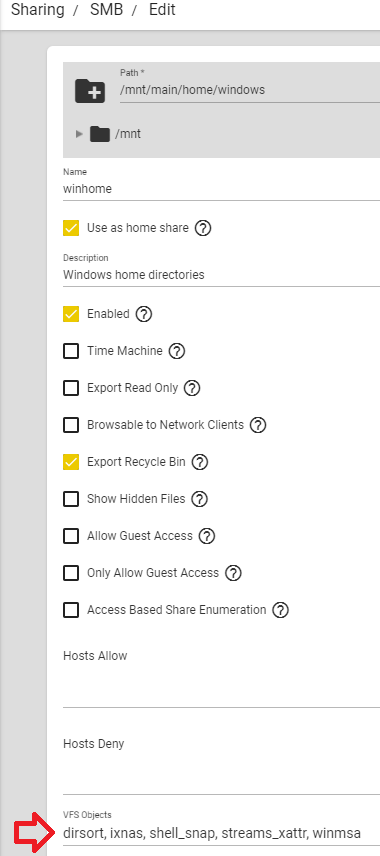Open help for Access Based Share Enumeration

coord(281,610)
